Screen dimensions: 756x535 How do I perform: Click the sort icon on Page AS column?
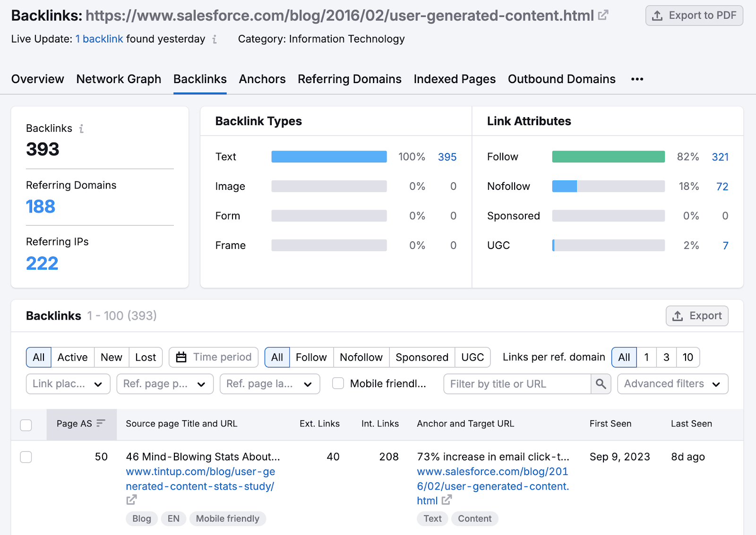pos(101,424)
